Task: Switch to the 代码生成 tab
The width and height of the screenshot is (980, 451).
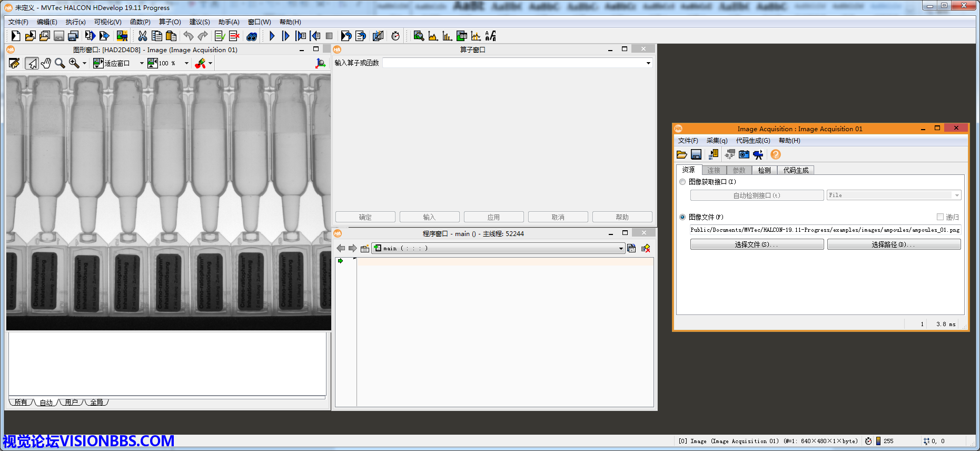Action: (x=796, y=170)
